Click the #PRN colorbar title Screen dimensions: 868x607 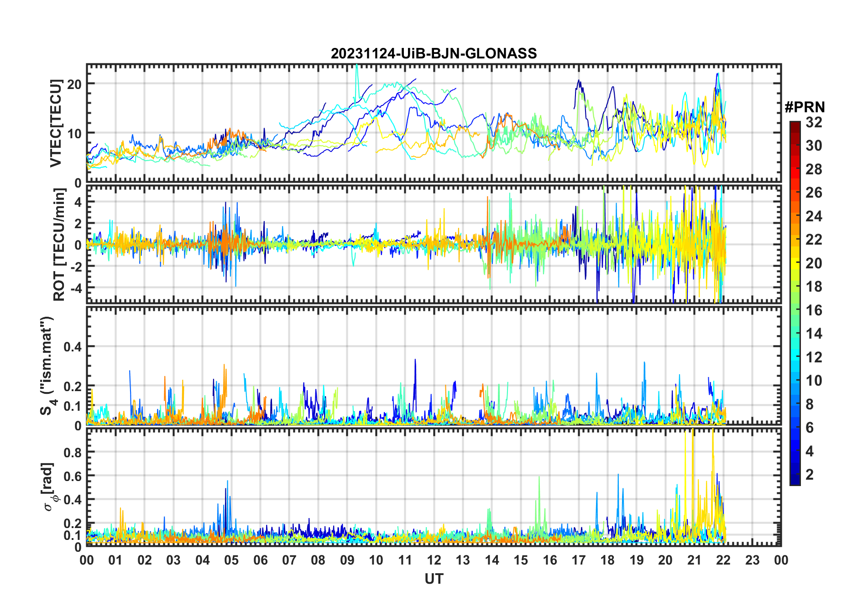coord(805,107)
